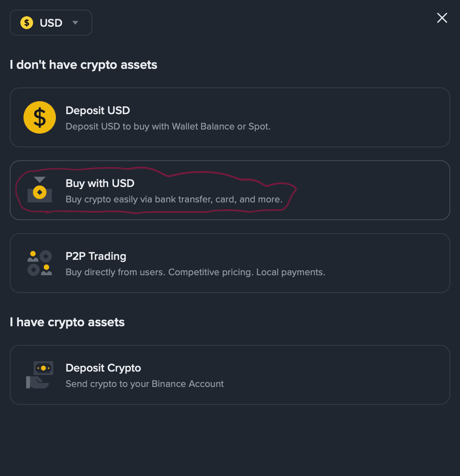Choose P2P Trading to buy from users

pos(230,263)
